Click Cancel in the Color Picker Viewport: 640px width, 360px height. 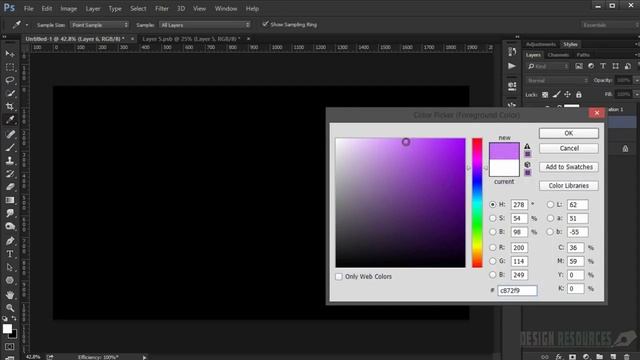pyautogui.click(x=569, y=148)
